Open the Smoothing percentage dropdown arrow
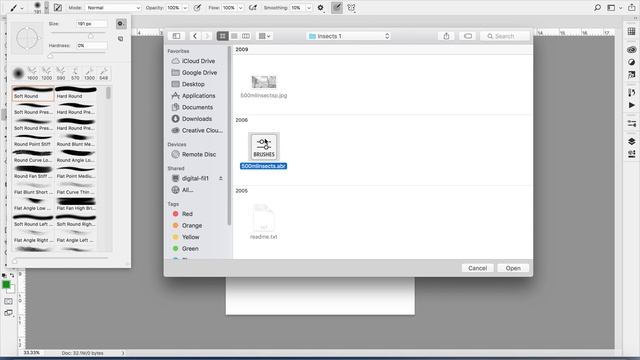This screenshot has width=640, height=360. [309, 8]
